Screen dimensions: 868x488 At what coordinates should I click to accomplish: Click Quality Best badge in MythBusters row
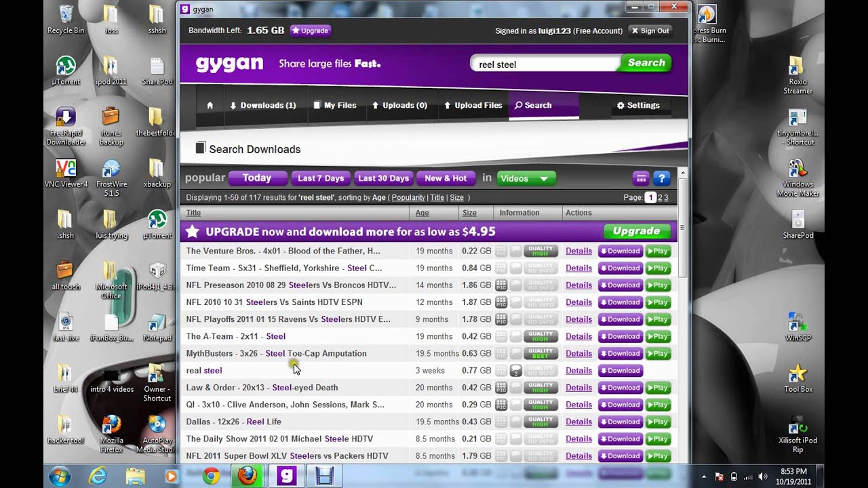pos(540,354)
